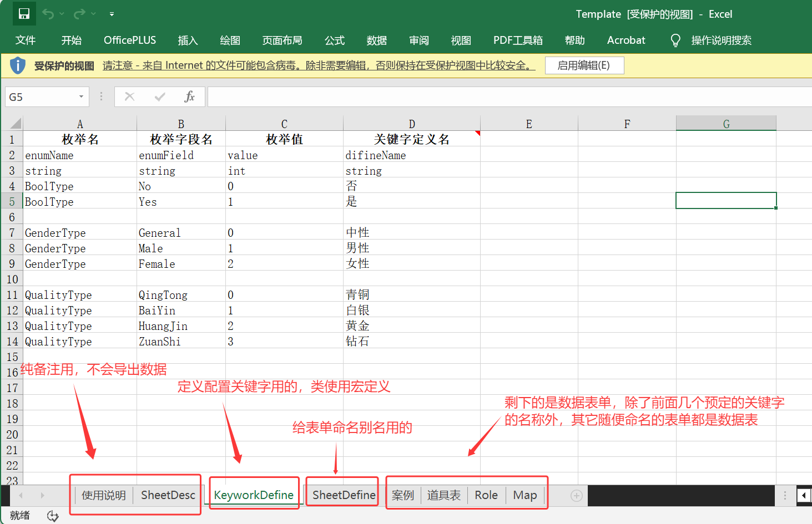This screenshot has height=524, width=812.
Task: Click the 就绪 status bar indicator
Action: click(x=20, y=516)
